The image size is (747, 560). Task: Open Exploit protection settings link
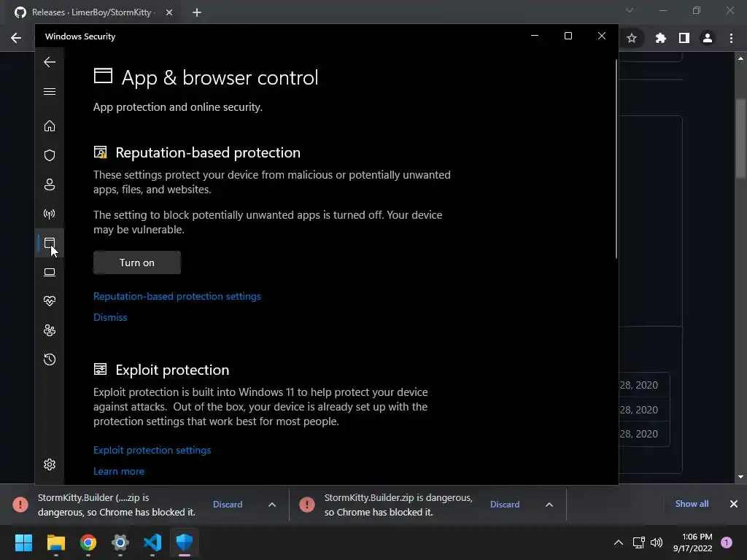pos(152,450)
